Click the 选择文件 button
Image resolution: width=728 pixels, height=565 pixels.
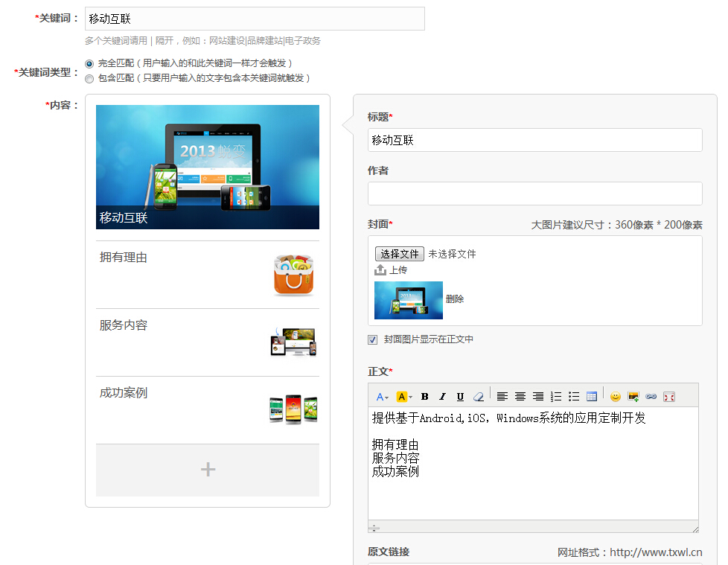pyautogui.click(x=399, y=254)
